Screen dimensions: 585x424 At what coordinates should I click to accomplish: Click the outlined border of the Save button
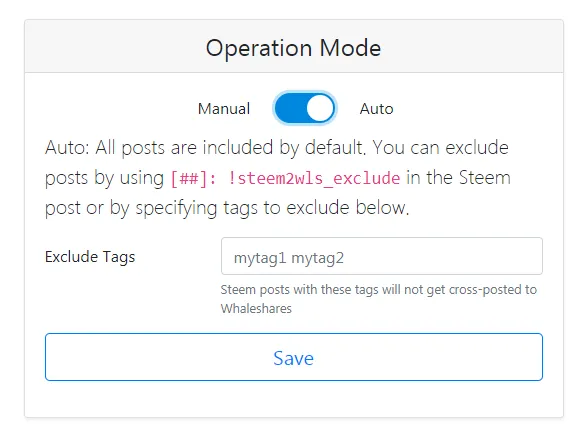(294, 334)
